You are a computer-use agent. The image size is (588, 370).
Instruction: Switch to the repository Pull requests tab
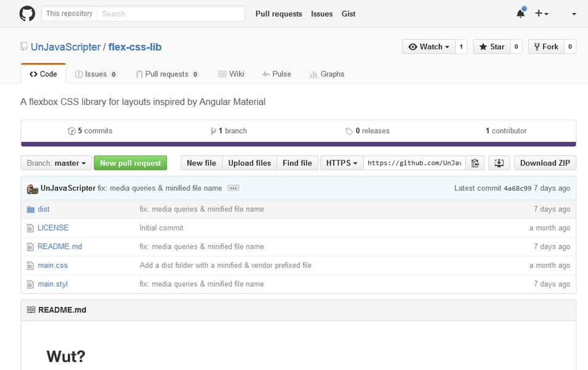click(167, 74)
